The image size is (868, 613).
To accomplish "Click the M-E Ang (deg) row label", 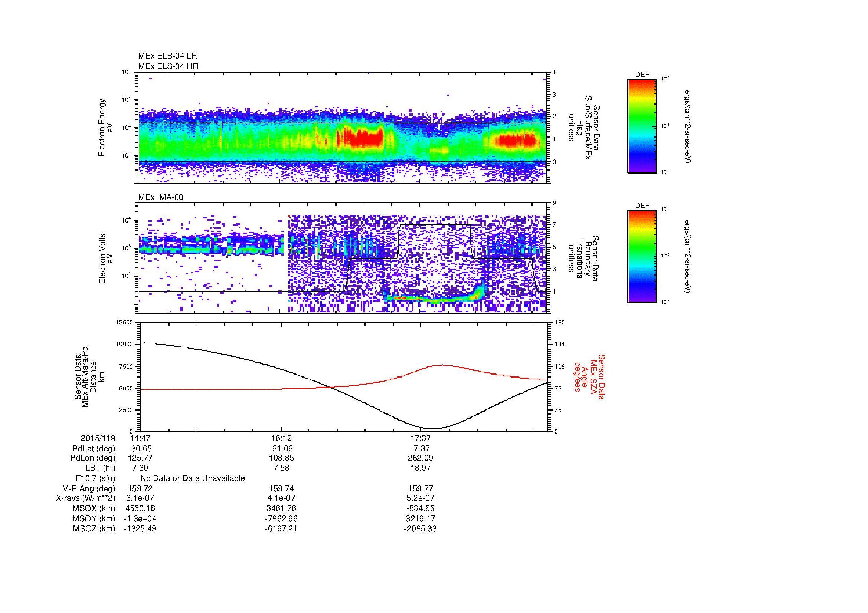I will [88, 488].
